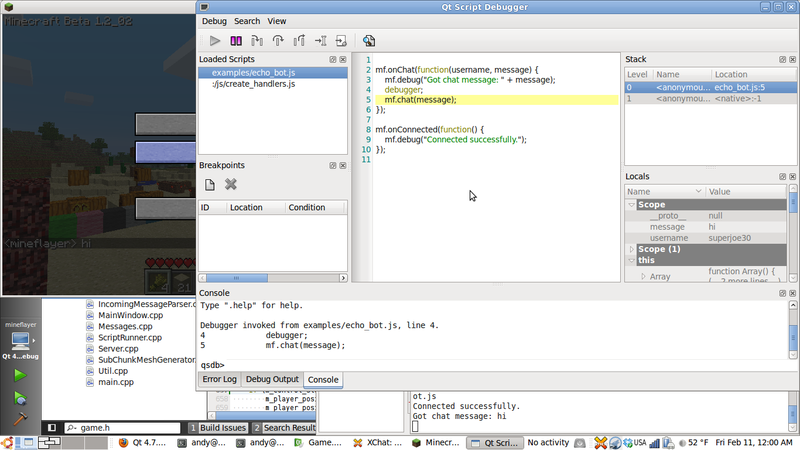This screenshot has width=800, height=450.
Task: Click the Interrupt button in debugger toolbar
Action: click(x=237, y=41)
